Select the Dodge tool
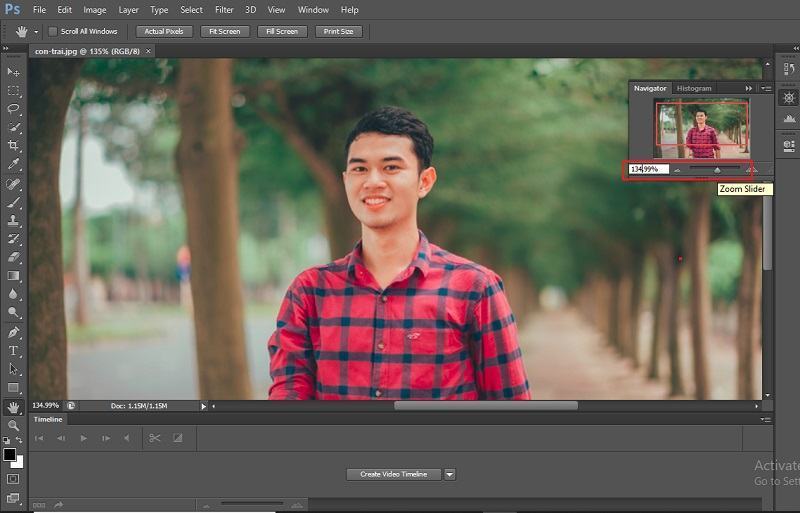Image resolution: width=800 pixels, height=513 pixels. coord(13,312)
